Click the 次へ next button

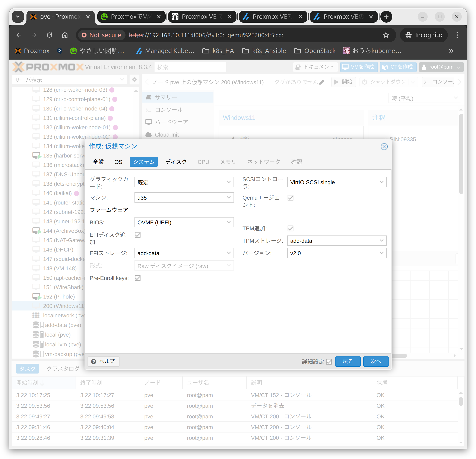pos(376,361)
